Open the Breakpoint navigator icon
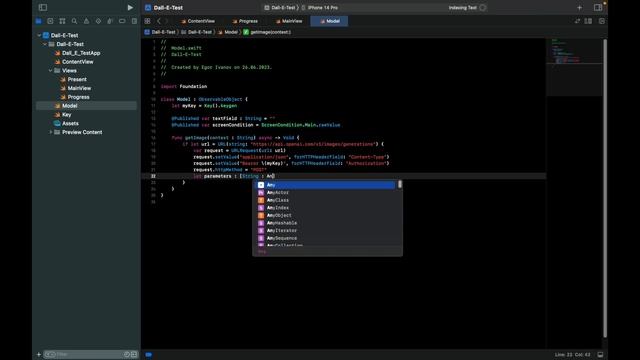This screenshot has height=360, width=640. 122,21
